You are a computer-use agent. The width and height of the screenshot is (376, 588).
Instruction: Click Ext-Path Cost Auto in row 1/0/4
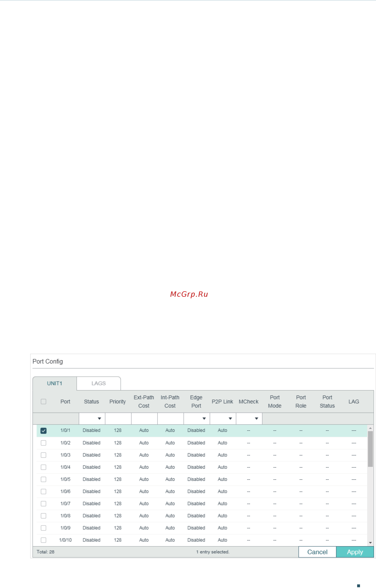coord(144,467)
